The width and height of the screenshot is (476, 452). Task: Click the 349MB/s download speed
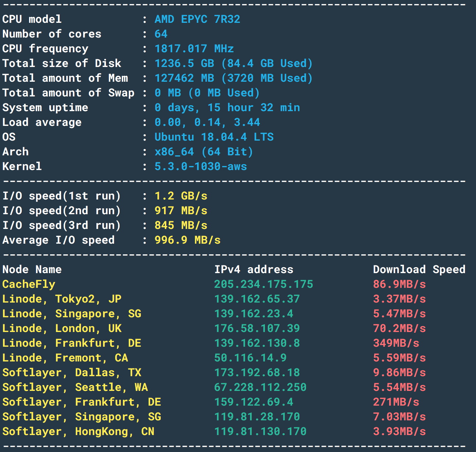point(396,343)
